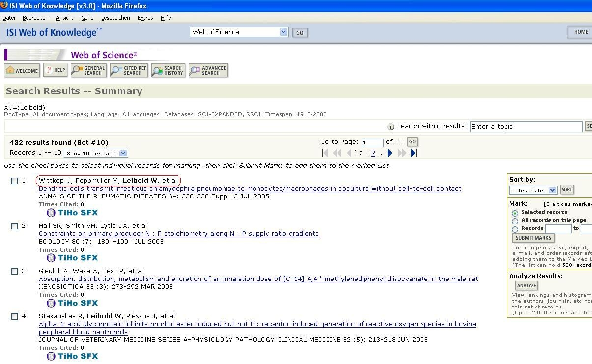Open the Help icon button

click(x=55, y=70)
